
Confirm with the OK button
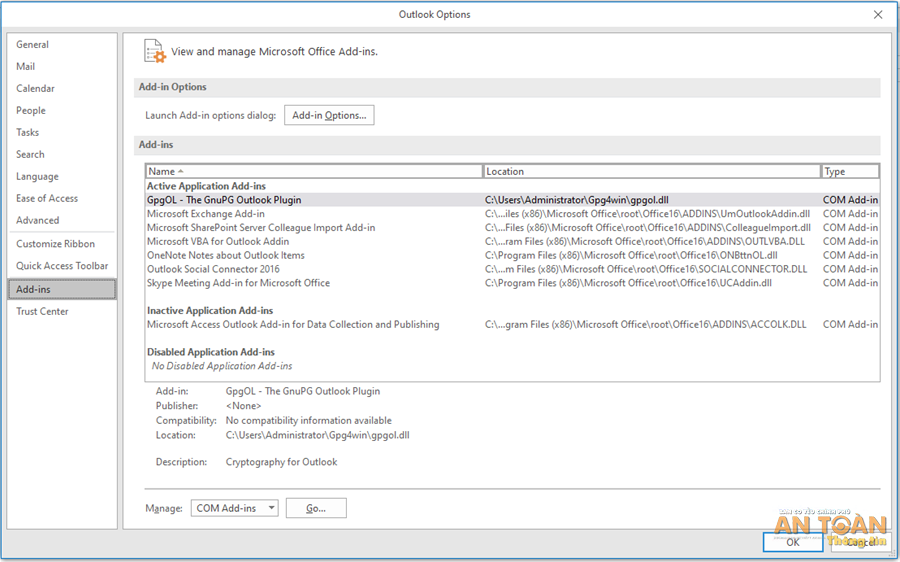tap(792, 542)
